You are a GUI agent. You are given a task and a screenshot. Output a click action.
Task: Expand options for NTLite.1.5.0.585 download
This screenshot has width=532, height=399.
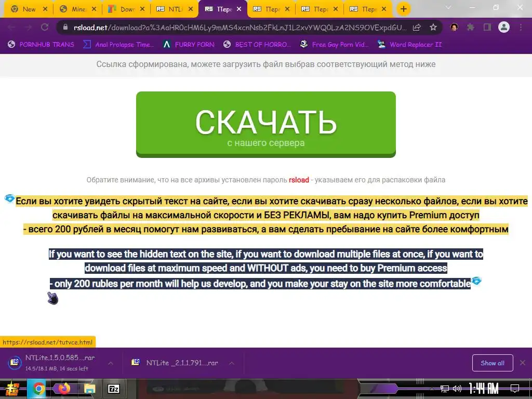point(111,363)
